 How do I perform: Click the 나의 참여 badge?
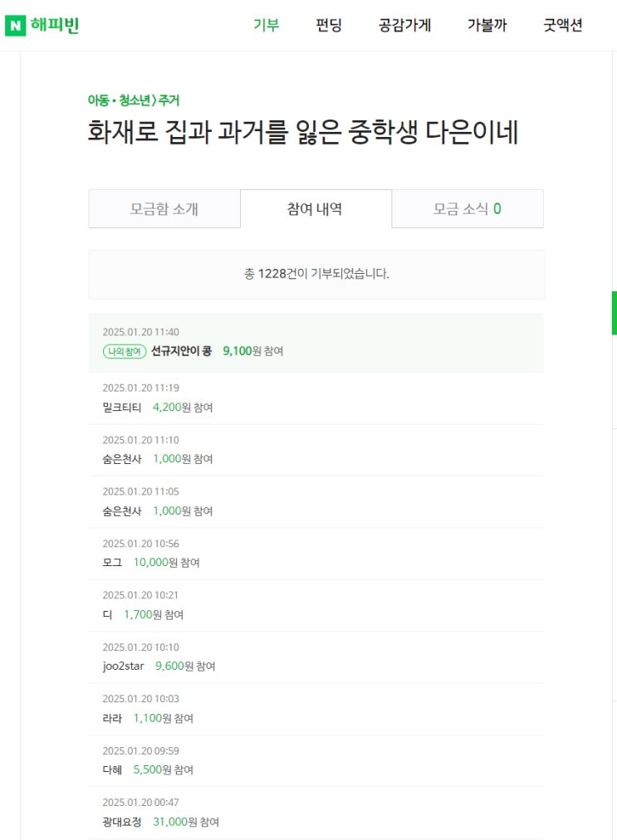[125, 352]
